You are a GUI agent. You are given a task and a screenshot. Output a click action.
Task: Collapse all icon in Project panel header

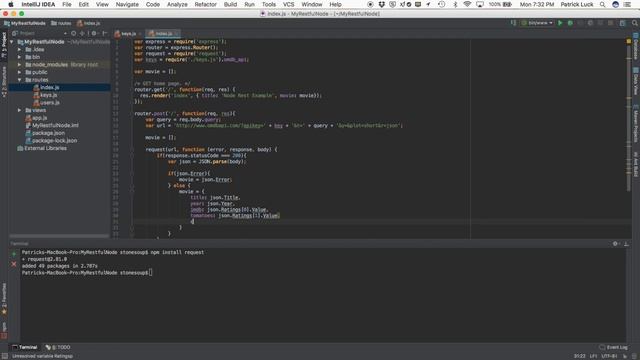click(x=82, y=33)
